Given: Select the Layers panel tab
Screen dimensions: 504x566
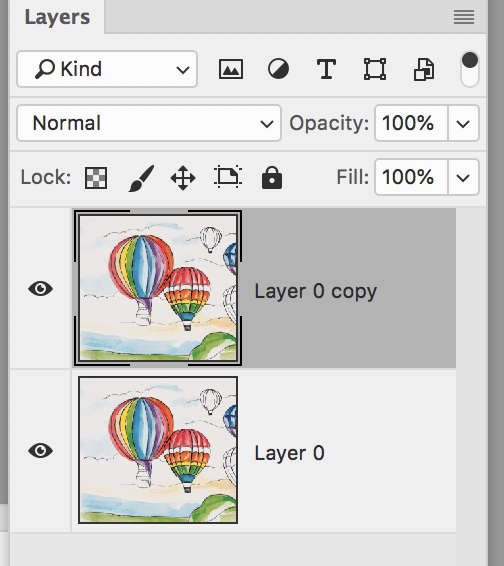Looking at the screenshot, I should pyautogui.click(x=57, y=17).
